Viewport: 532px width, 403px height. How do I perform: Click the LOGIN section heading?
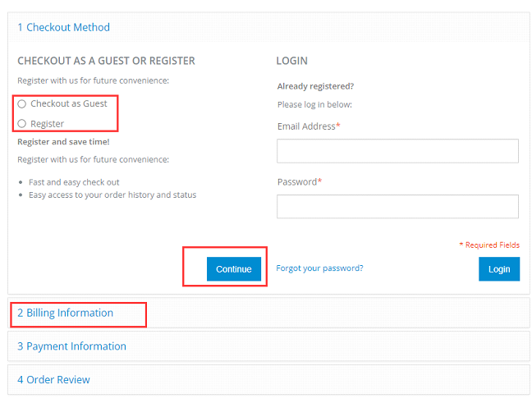point(291,61)
